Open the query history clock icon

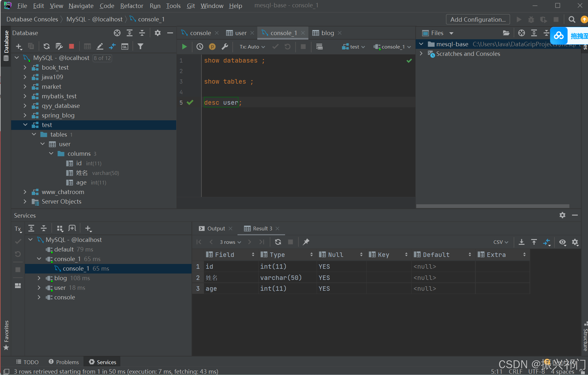(x=200, y=47)
